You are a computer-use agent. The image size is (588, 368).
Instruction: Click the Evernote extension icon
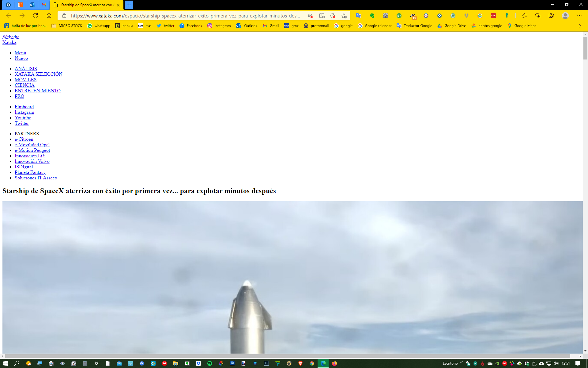click(x=372, y=16)
